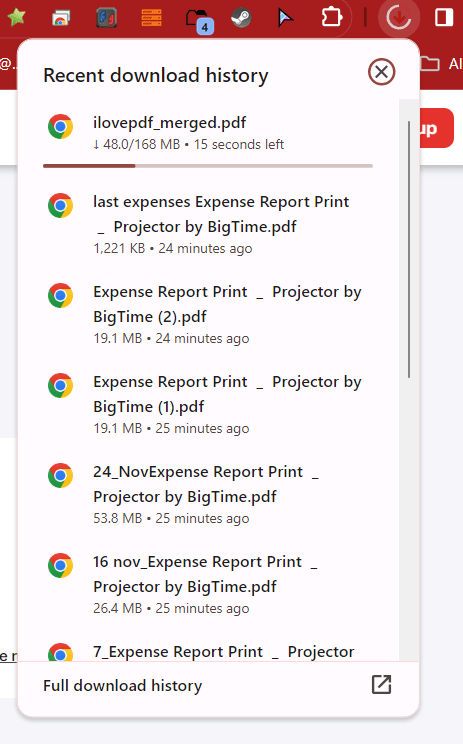
Task: Open the 16 nov_Expense Report Print pdf
Action: point(208,584)
